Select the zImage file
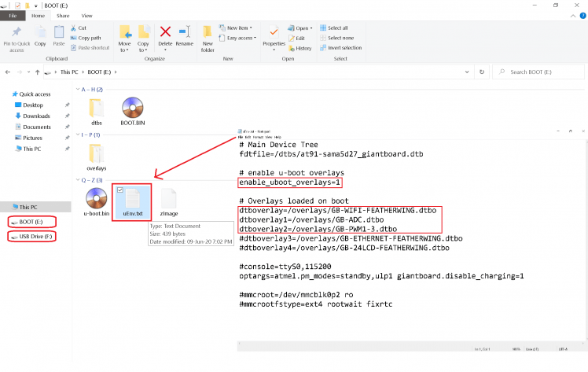The height and width of the screenshot is (372, 588). (169, 202)
